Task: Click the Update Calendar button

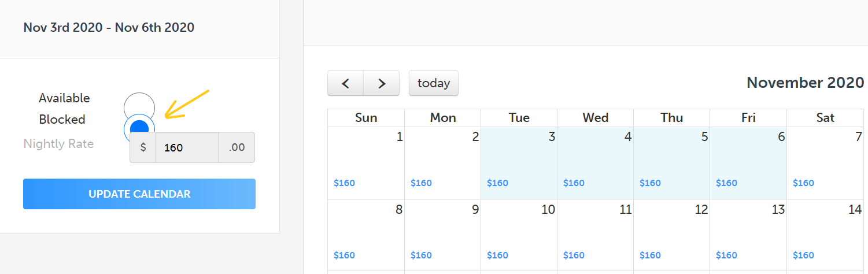Action: pyautogui.click(x=139, y=194)
